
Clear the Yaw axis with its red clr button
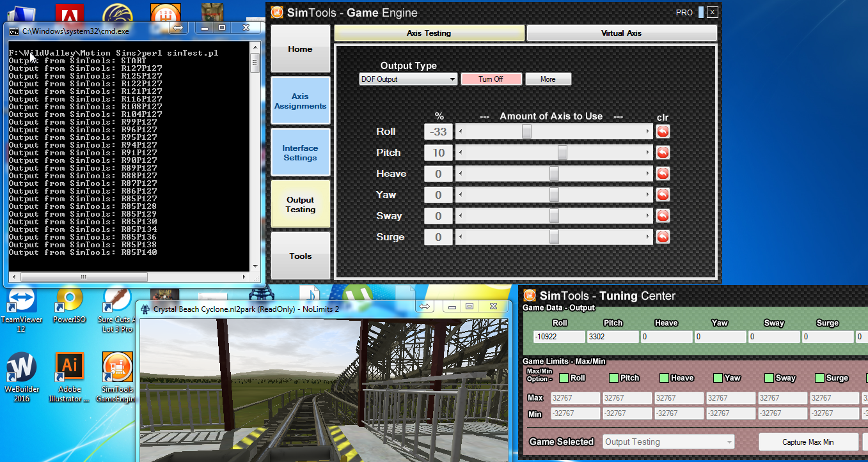tap(663, 195)
